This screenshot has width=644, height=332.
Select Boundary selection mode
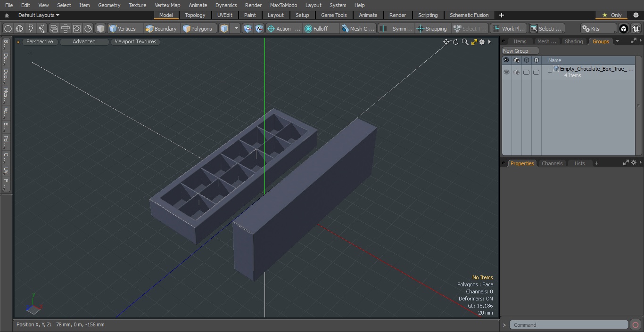tap(162, 29)
